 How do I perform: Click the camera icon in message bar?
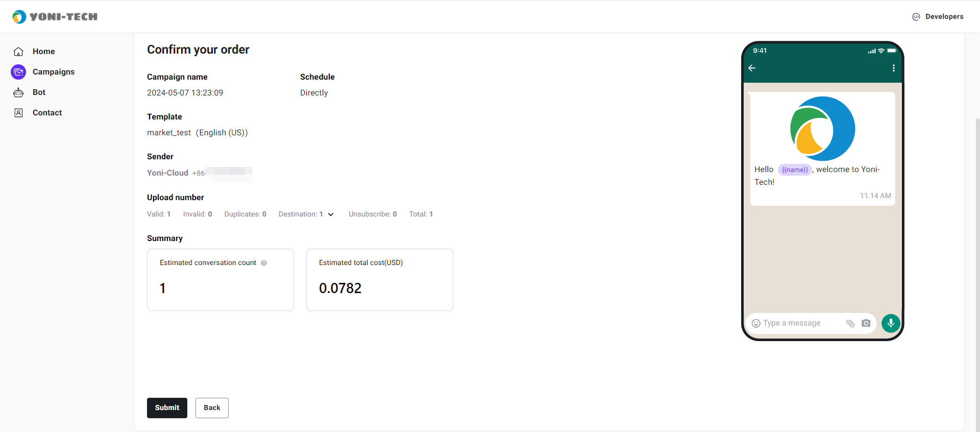(866, 323)
